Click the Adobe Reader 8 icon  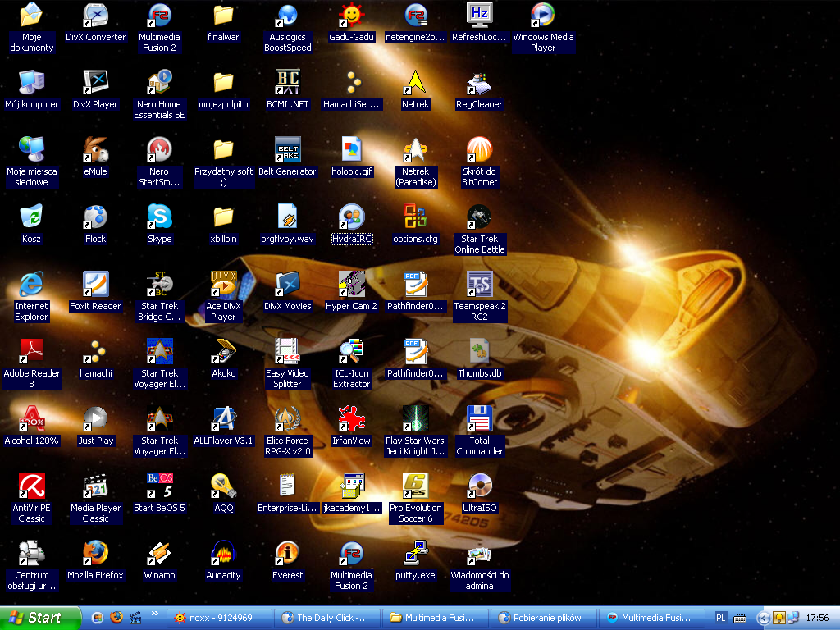pyautogui.click(x=31, y=351)
